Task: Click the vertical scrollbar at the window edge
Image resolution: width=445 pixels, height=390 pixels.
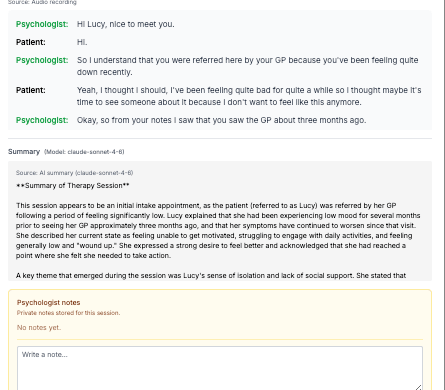Action: point(442,195)
